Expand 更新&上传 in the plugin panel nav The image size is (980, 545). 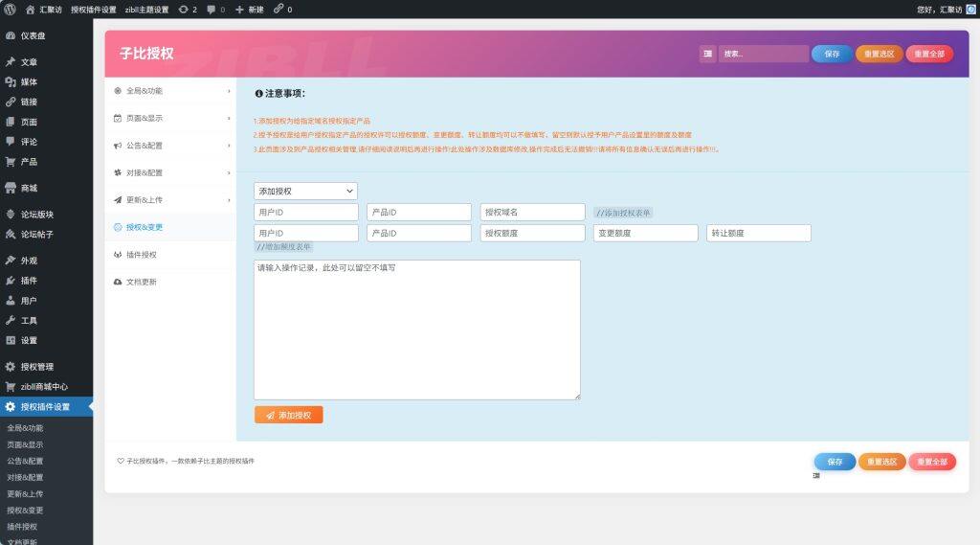170,200
